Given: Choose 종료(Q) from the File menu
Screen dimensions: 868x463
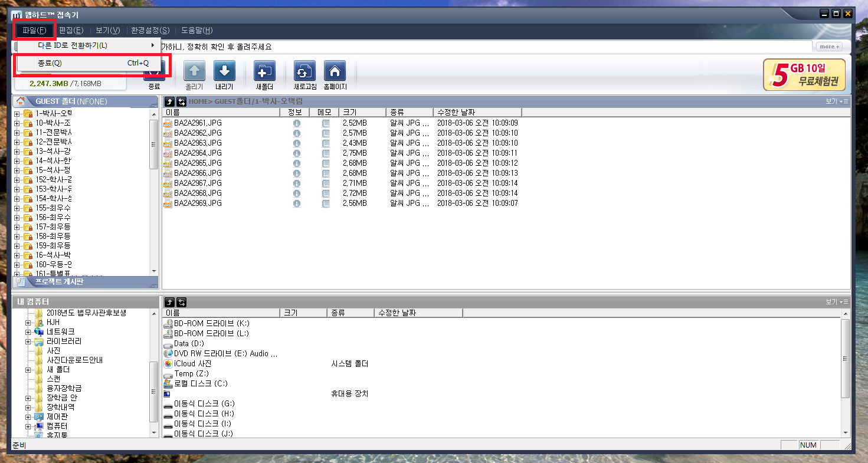Looking at the screenshot, I should coord(89,63).
